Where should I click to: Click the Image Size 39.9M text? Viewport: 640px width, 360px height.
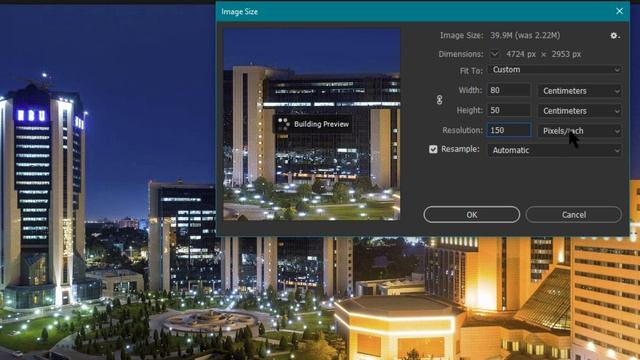pos(525,36)
